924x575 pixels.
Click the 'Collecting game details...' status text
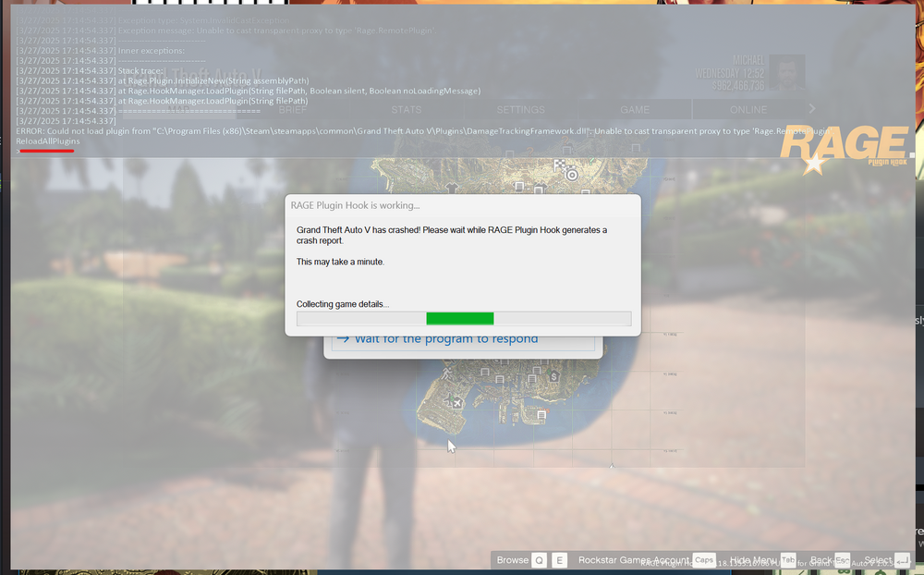[343, 304]
